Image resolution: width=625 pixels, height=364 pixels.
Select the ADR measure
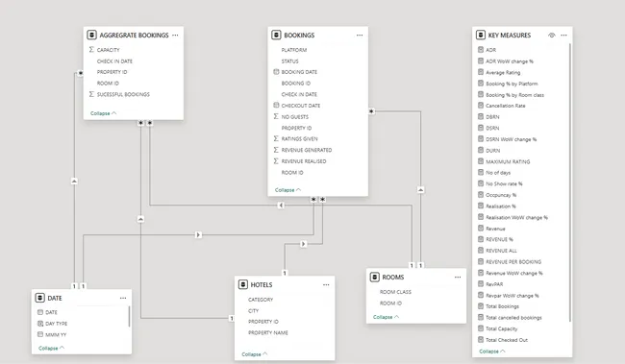(487, 50)
